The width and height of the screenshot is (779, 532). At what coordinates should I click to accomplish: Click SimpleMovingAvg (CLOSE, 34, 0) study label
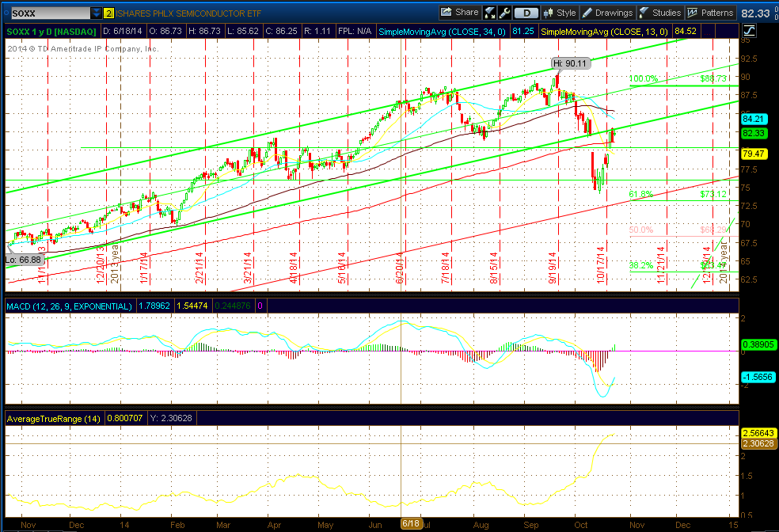pyautogui.click(x=443, y=32)
